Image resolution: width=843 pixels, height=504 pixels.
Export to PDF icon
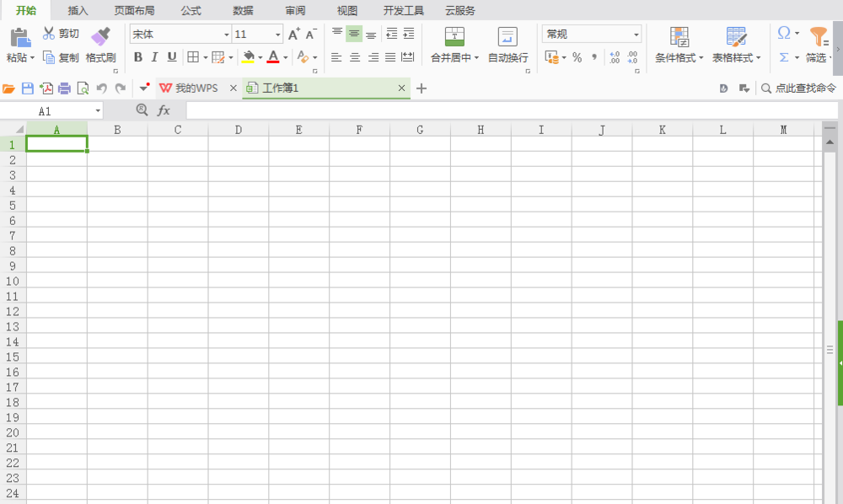(x=46, y=88)
